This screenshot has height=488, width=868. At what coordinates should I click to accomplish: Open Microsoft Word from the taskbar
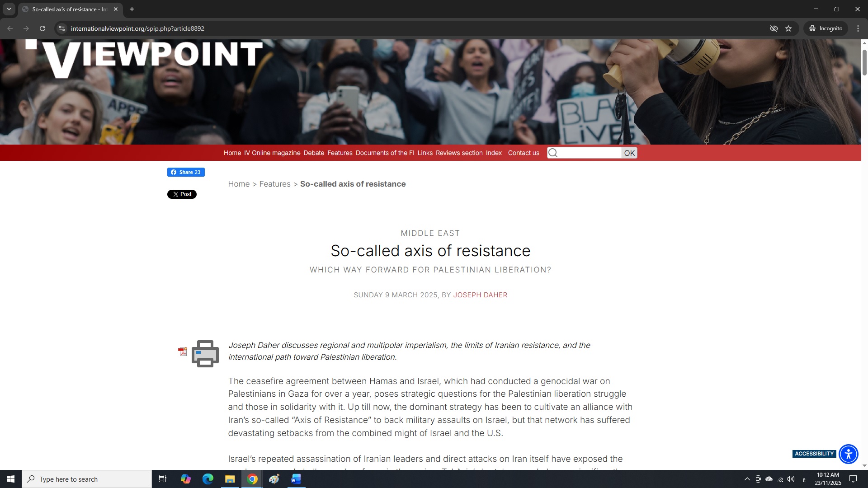pyautogui.click(x=296, y=479)
